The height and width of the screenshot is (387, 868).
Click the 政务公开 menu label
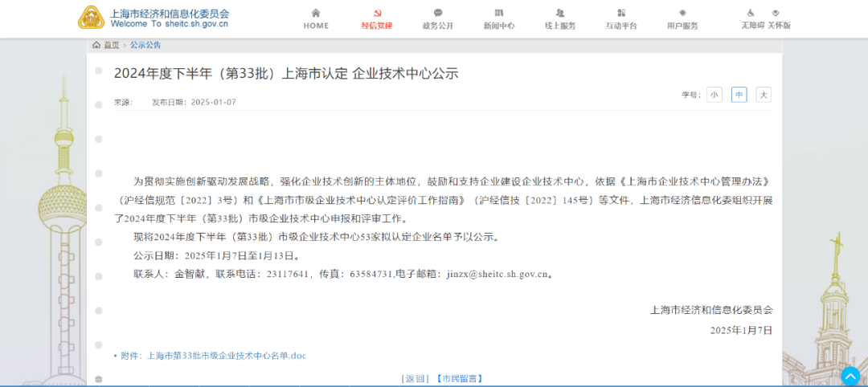tap(438, 26)
